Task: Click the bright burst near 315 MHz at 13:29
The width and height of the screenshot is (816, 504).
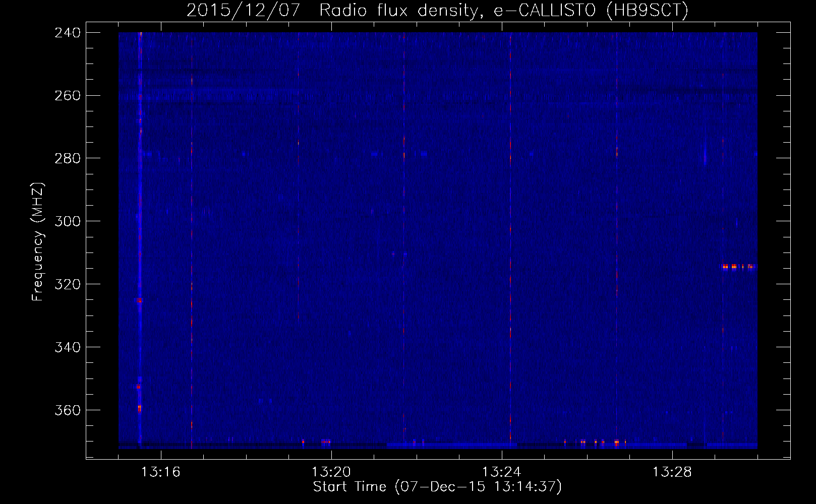Action: pos(739,267)
